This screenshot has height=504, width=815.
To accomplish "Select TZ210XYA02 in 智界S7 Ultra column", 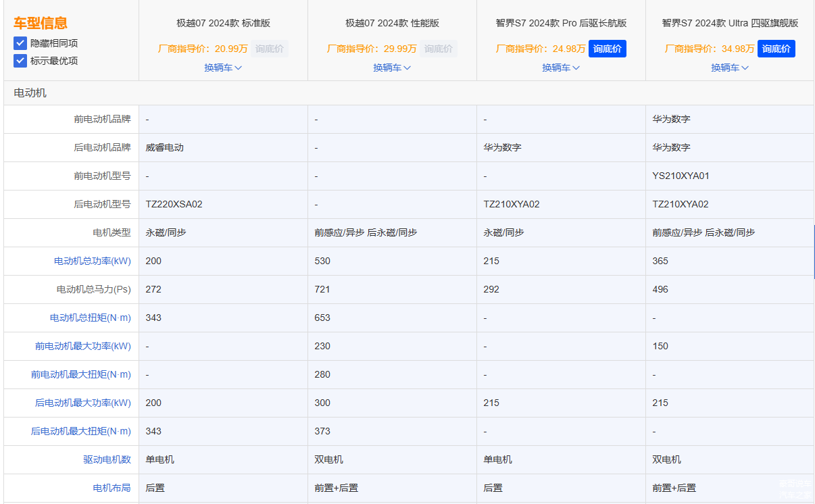I will click(x=681, y=204).
